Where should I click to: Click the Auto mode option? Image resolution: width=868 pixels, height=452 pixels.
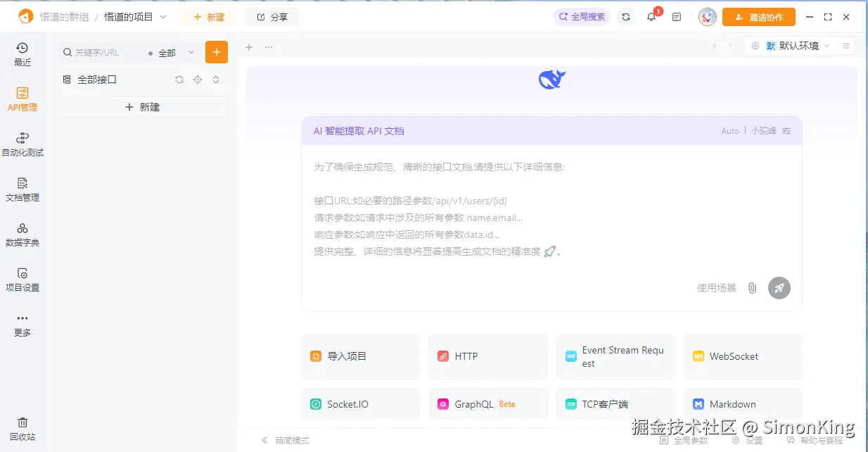click(730, 131)
